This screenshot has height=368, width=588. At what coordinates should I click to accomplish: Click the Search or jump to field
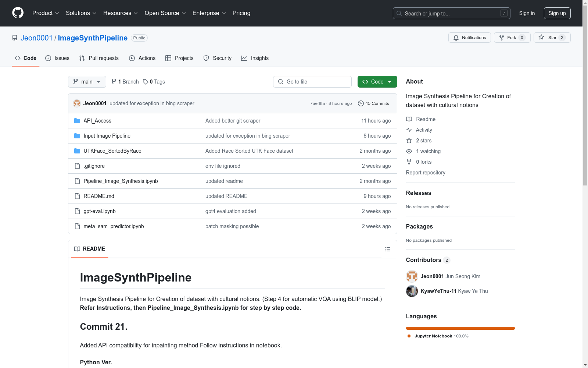[x=452, y=13]
